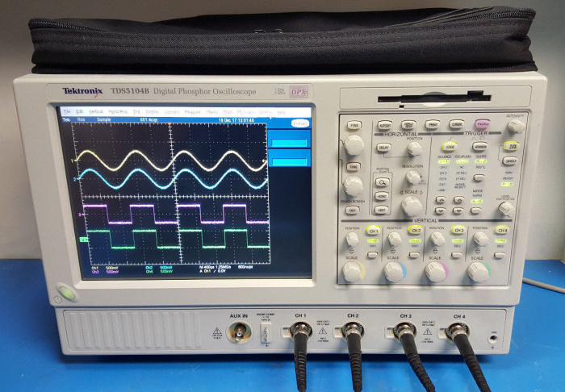This screenshot has width=565, height=392.
Task: Open the Display menu on screen
Action: [152, 111]
